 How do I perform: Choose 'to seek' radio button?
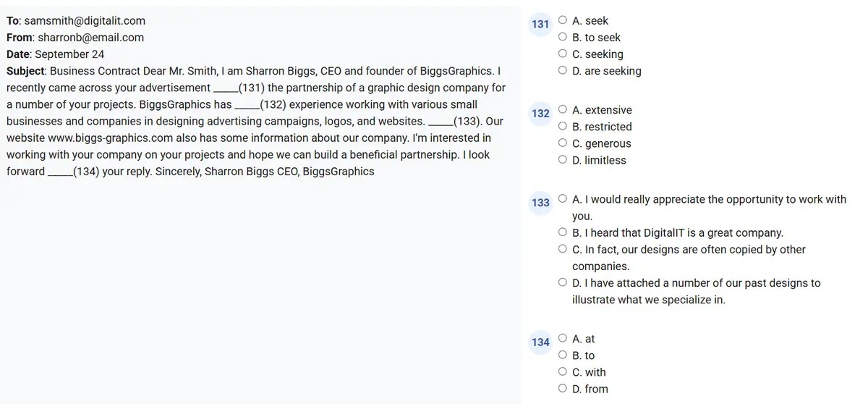(x=563, y=38)
